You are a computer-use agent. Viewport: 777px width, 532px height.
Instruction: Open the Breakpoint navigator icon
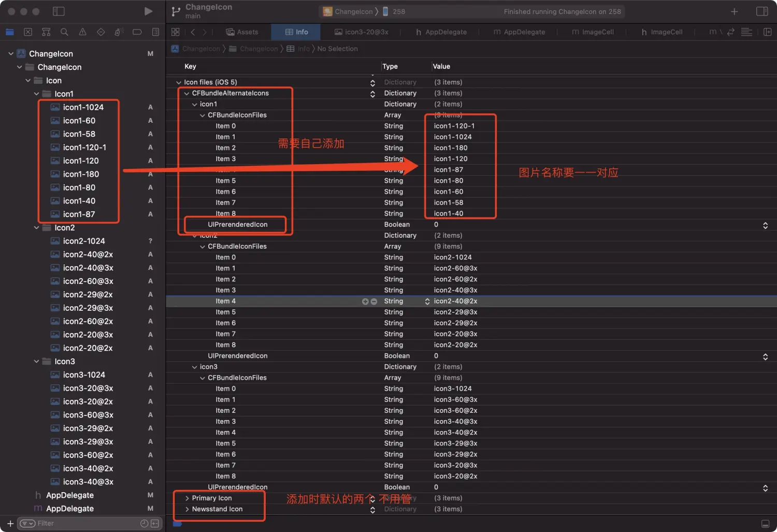(137, 32)
